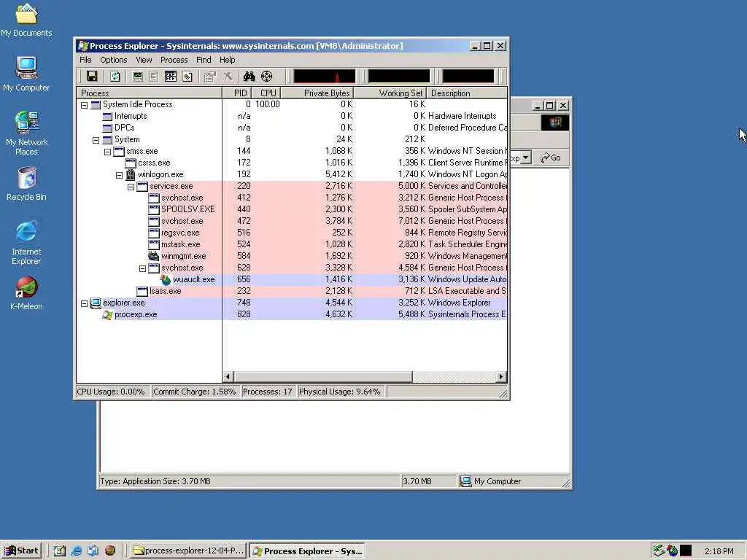Open the Find menu
The height and width of the screenshot is (560, 747).
(204, 60)
